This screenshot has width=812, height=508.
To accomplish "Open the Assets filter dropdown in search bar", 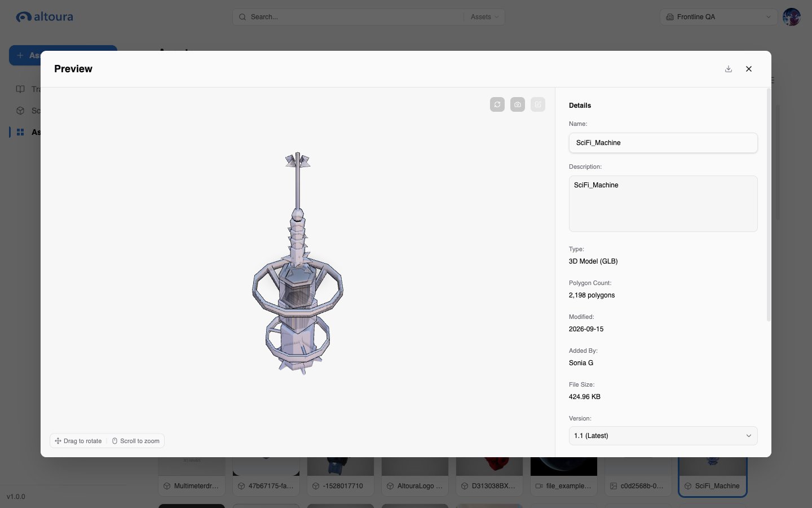I will pyautogui.click(x=484, y=17).
